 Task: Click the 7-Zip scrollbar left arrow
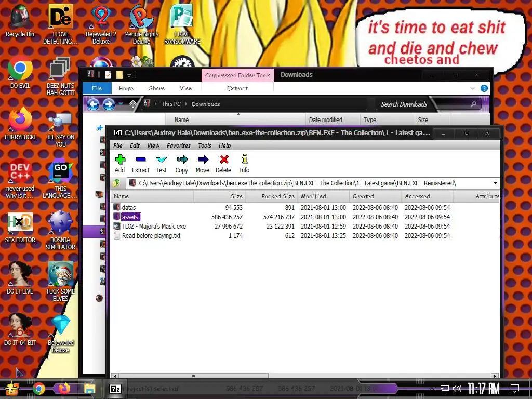coord(115,376)
